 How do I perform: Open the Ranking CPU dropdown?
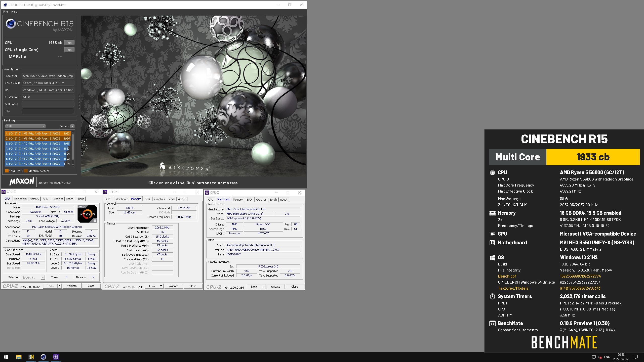tap(25, 126)
